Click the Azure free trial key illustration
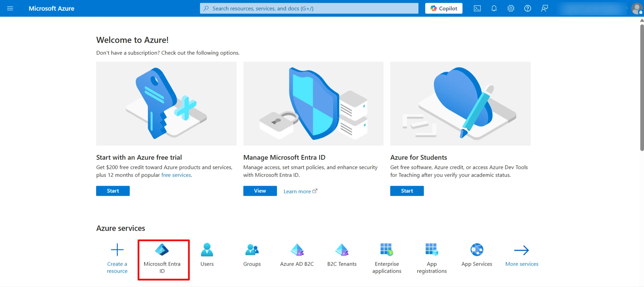 166,103
